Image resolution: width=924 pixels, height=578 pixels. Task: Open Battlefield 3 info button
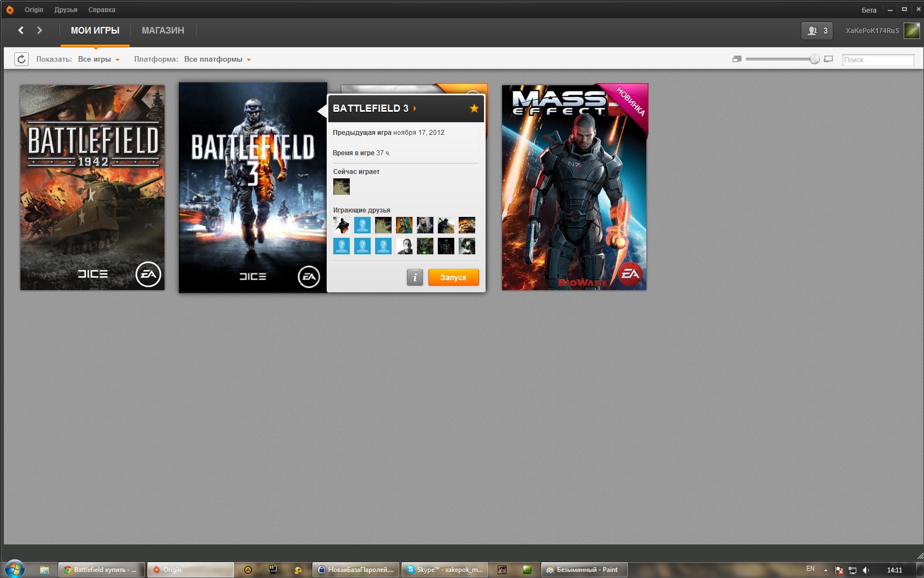pos(415,277)
